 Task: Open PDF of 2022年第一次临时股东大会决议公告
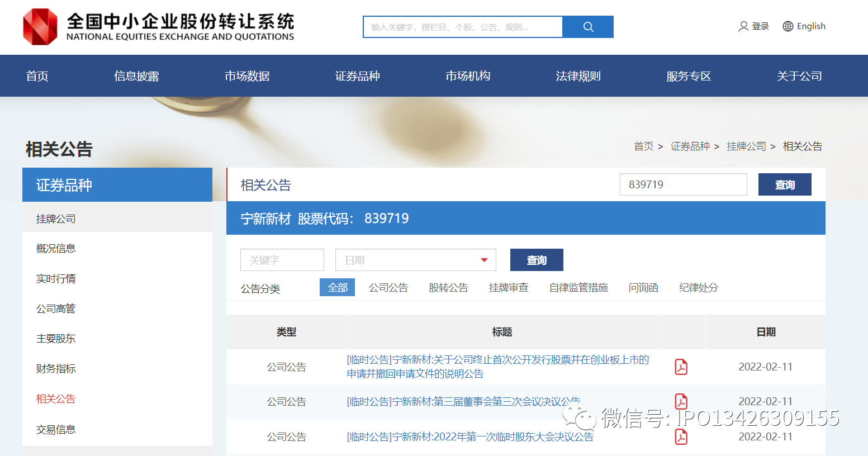point(681,436)
